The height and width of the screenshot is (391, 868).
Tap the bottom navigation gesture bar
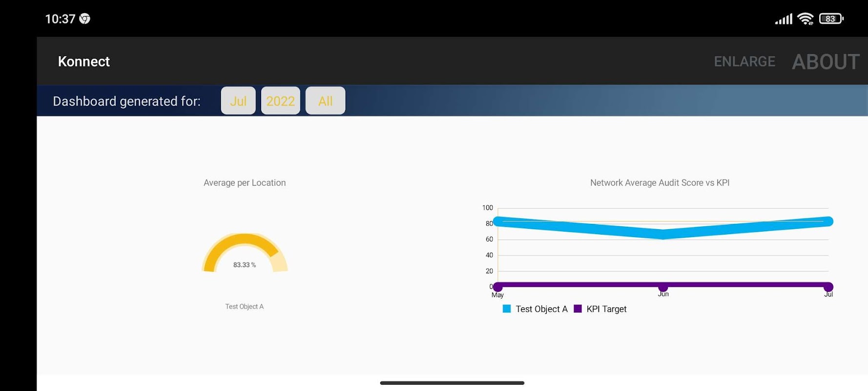(452, 383)
